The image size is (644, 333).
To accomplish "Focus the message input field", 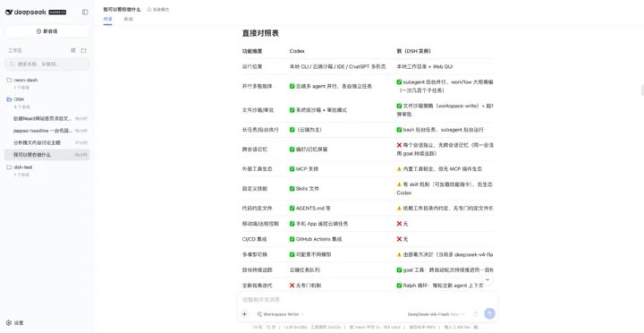I will [x=368, y=300].
